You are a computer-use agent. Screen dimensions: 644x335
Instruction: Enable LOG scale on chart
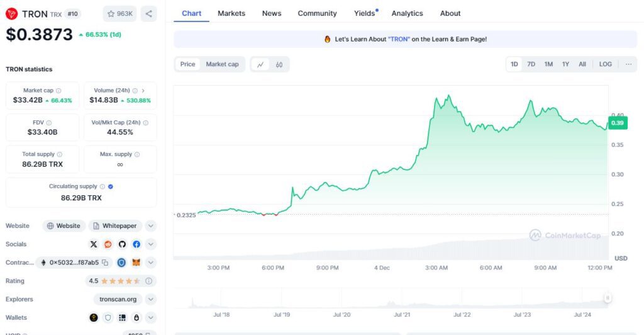(x=606, y=64)
